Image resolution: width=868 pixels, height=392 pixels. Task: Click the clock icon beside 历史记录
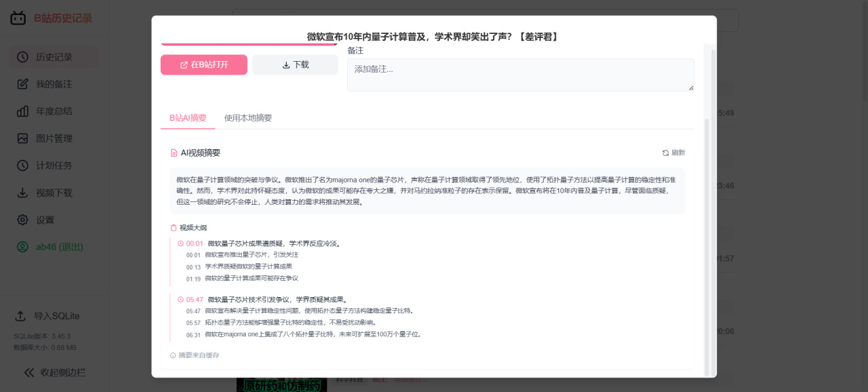point(22,57)
